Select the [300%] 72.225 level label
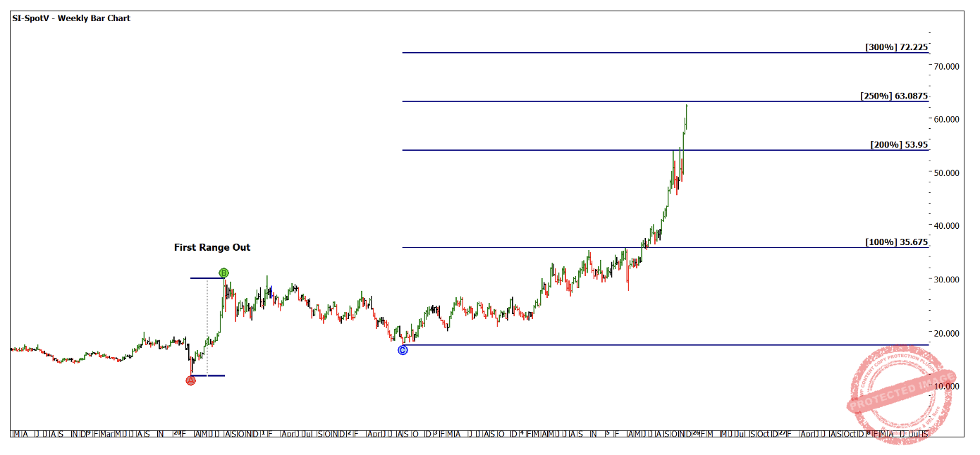980x455 pixels. pyautogui.click(x=896, y=47)
